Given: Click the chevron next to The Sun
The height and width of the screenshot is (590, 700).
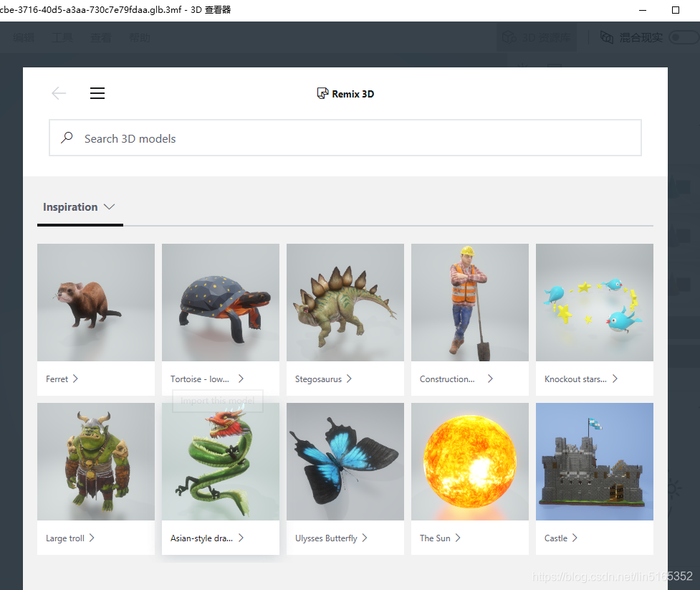Looking at the screenshot, I should (458, 538).
